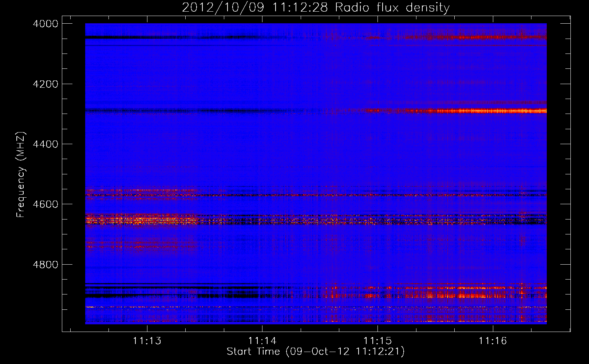This screenshot has width=589, height=364.
Task: Select the 4400 frequency tick label
Action: 46,144
